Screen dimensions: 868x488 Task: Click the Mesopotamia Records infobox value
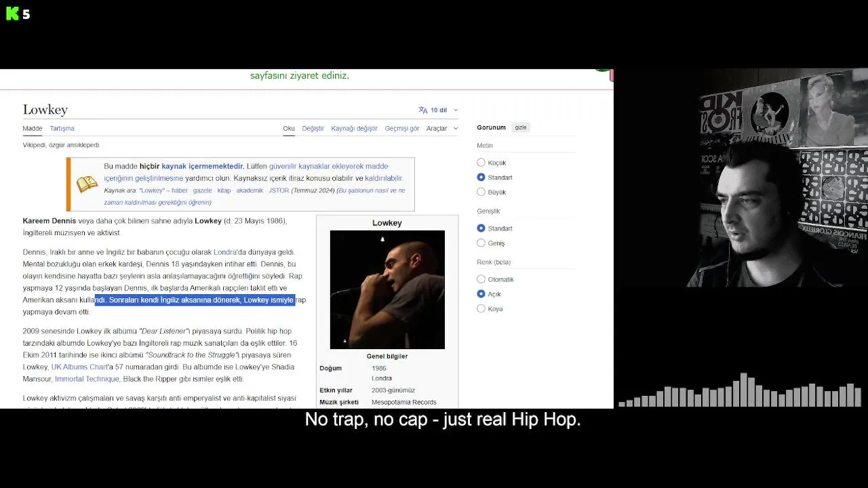click(404, 402)
